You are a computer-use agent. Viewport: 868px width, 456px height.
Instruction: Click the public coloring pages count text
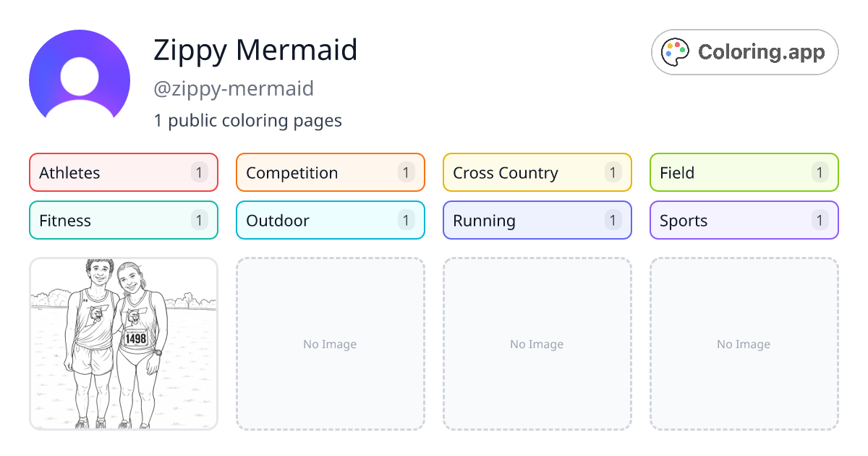248,120
